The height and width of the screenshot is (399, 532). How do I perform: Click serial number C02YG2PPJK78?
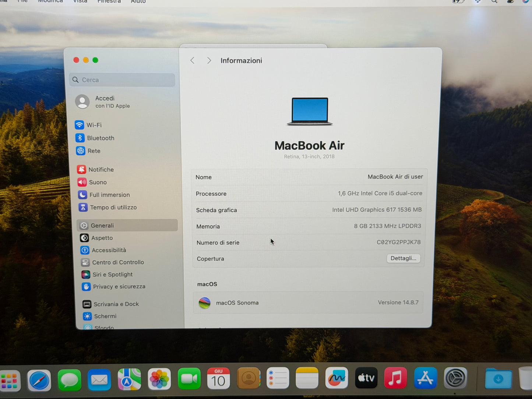tap(398, 242)
